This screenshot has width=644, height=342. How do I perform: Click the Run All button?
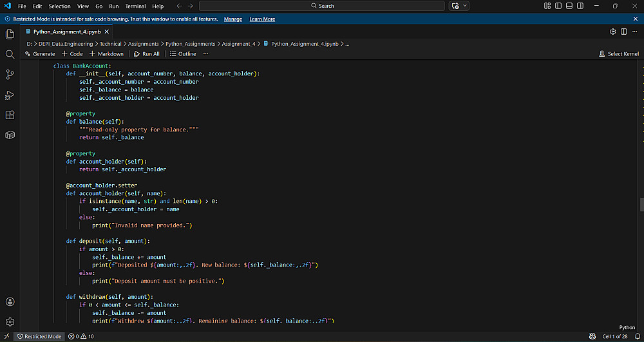(147, 54)
